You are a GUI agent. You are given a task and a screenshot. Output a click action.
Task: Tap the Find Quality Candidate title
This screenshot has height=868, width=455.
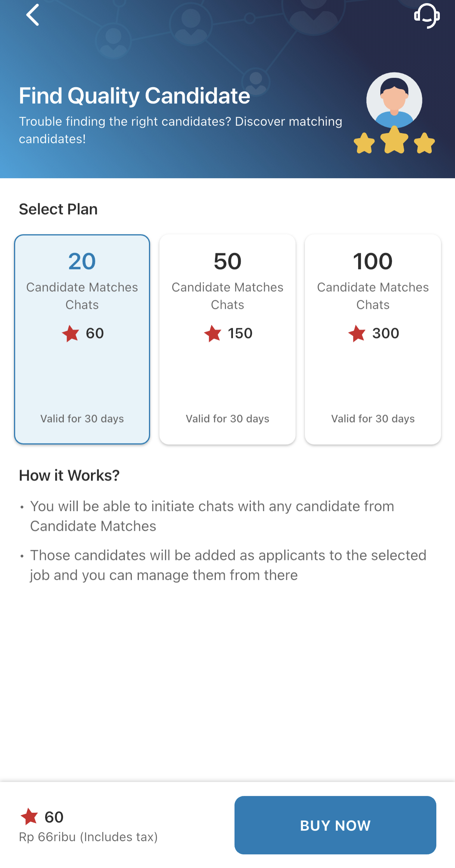tap(135, 95)
